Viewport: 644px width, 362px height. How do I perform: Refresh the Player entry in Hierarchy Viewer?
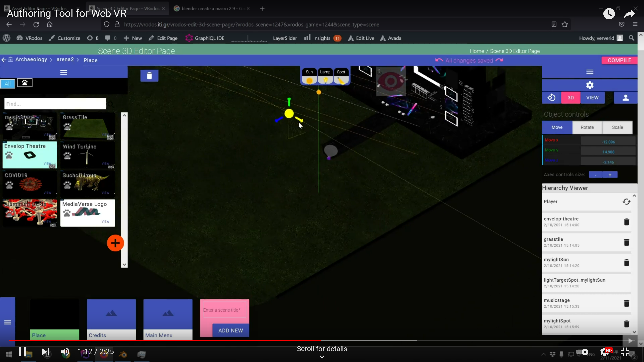coord(627,201)
